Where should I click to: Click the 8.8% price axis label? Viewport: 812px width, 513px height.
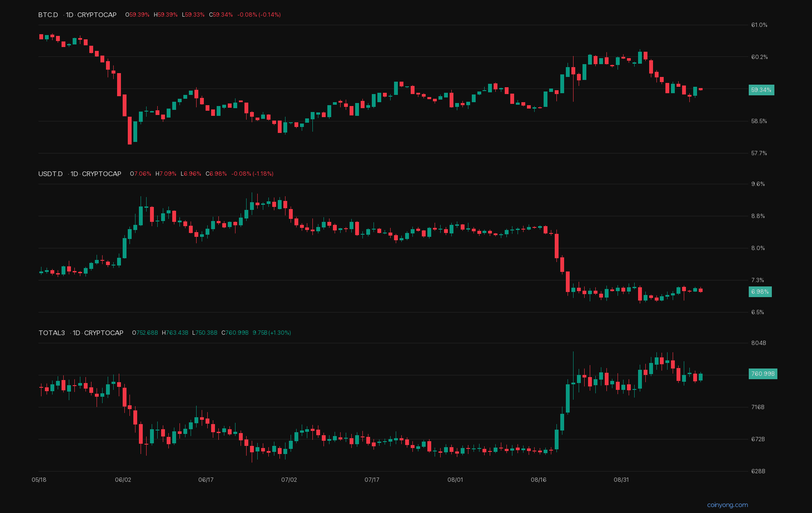(758, 216)
